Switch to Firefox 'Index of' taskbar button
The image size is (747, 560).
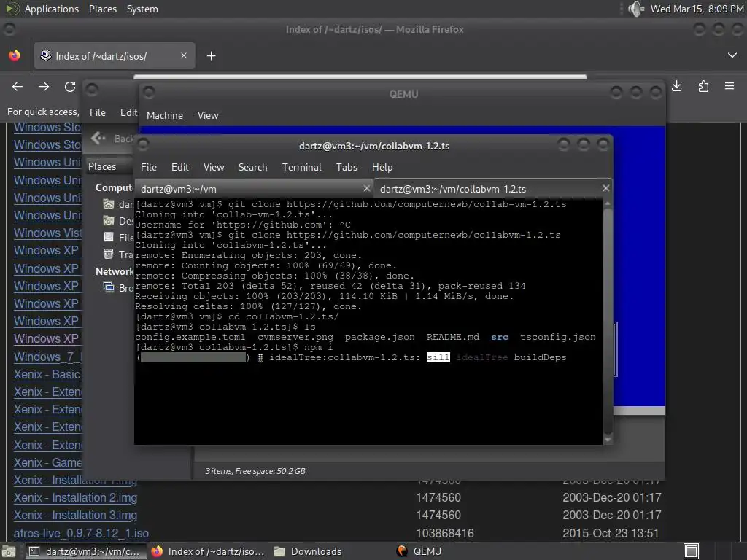(208, 551)
